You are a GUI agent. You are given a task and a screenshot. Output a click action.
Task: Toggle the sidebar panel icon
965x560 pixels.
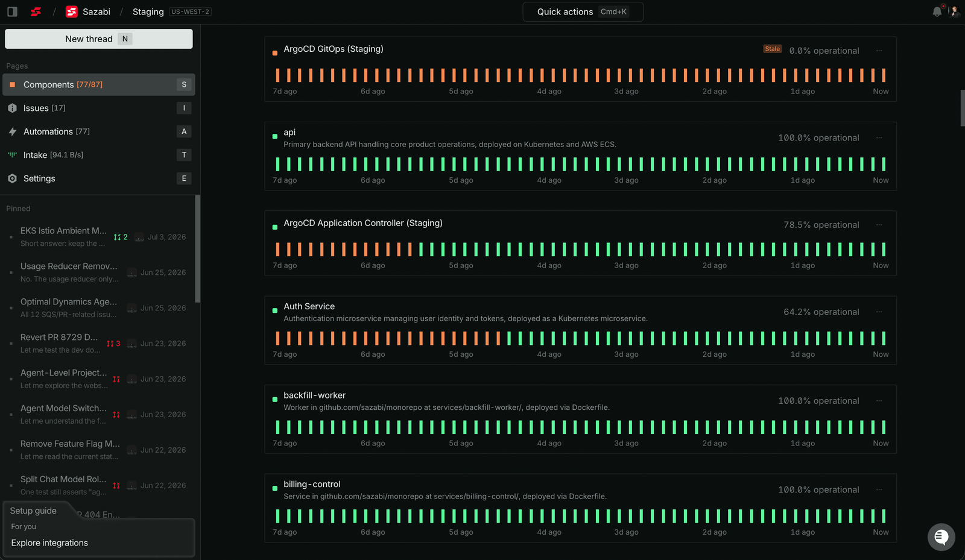pos(12,11)
